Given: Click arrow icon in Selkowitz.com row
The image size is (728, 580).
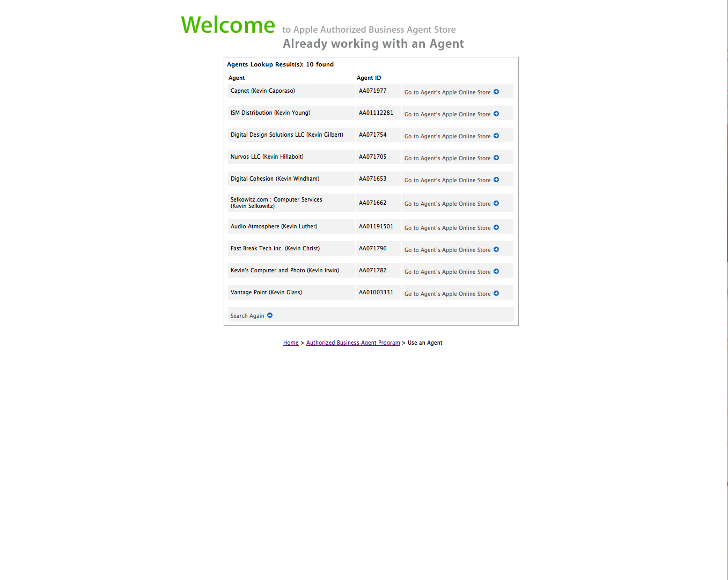Looking at the screenshot, I should point(496,203).
